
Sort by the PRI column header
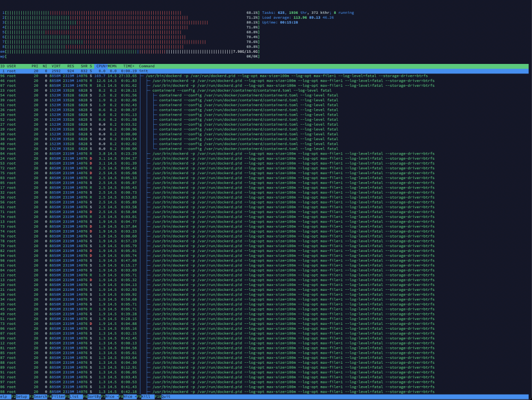[35, 66]
